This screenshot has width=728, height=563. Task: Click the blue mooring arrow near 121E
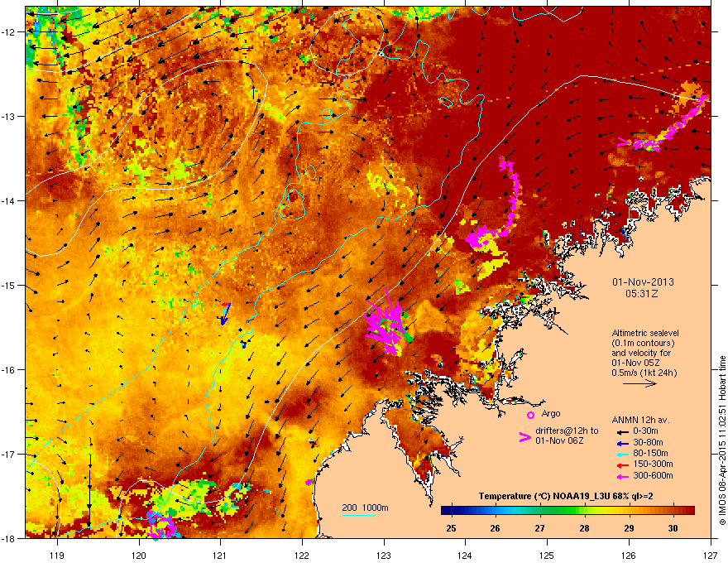(225, 314)
